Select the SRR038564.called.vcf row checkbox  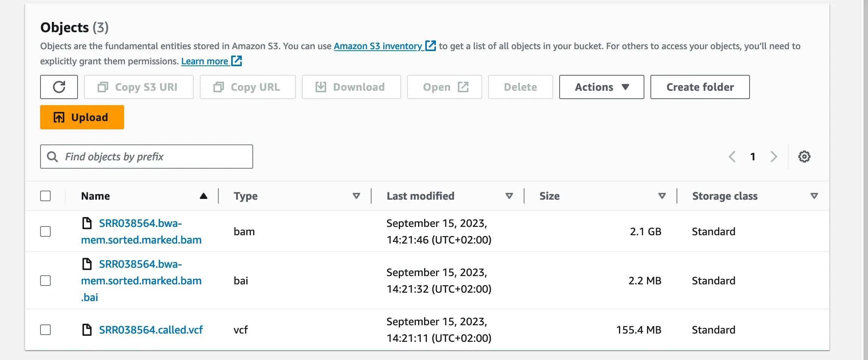click(45, 330)
